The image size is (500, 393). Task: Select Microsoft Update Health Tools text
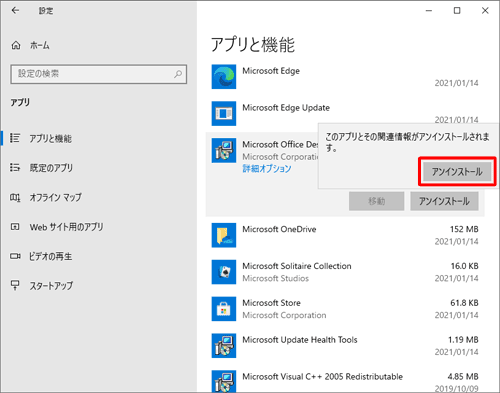[x=300, y=340]
